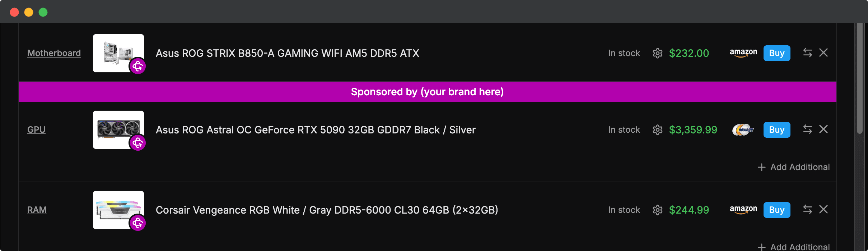
Task: Follow the RAM category link
Action: pos(37,210)
